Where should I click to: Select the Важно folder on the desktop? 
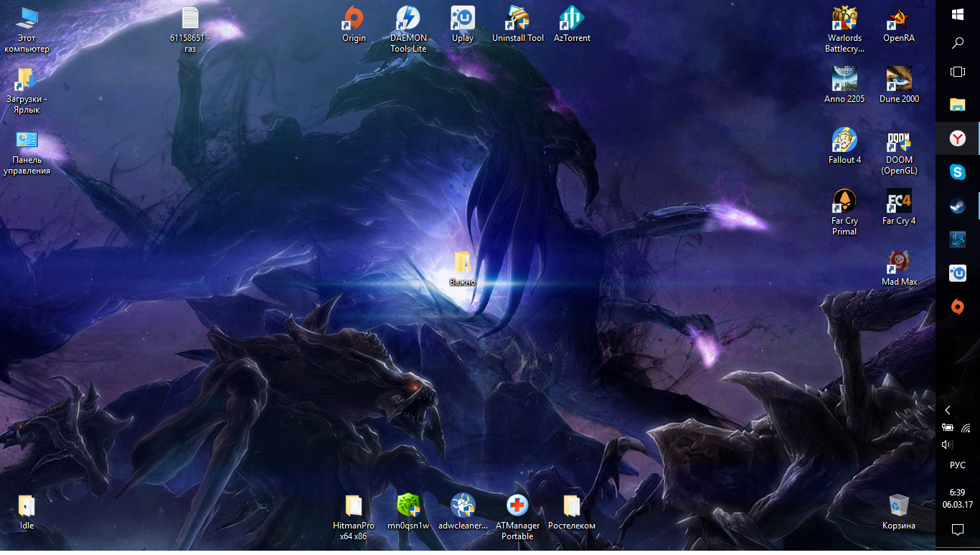pos(463,268)
